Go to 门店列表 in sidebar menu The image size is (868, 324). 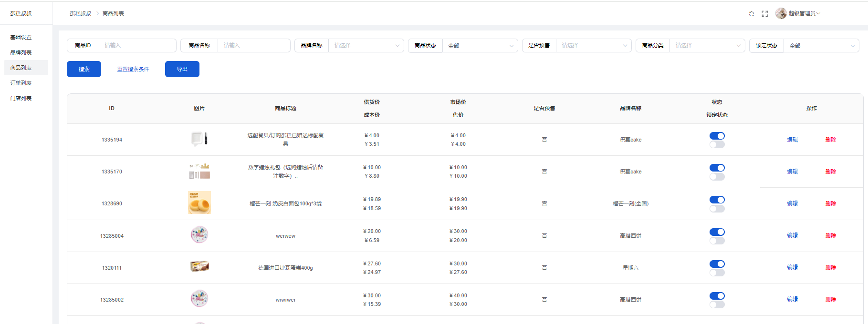[x=21, y=98]
